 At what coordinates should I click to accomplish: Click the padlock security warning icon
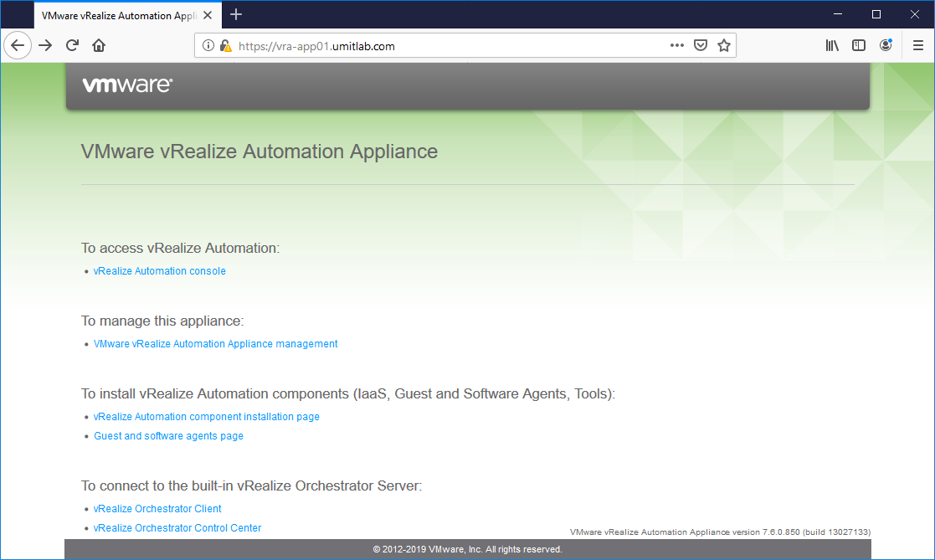coord(225,46)
